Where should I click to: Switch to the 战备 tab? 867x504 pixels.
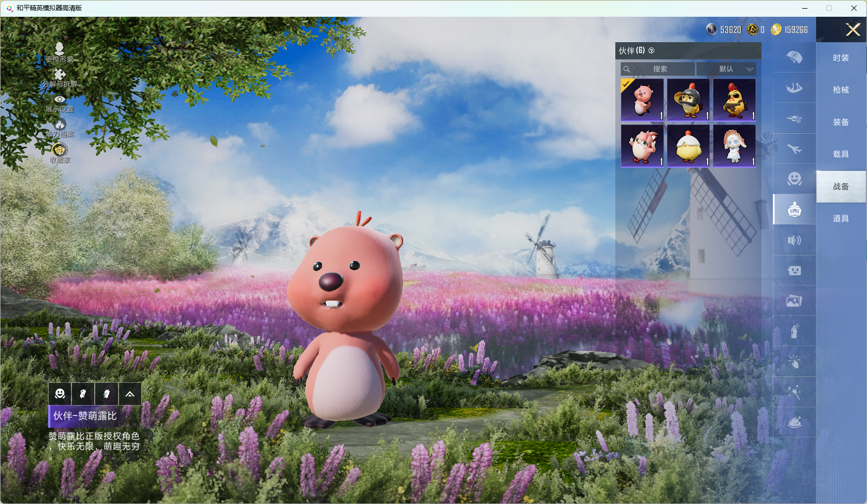pyautogui.click(x=841, y=187)
